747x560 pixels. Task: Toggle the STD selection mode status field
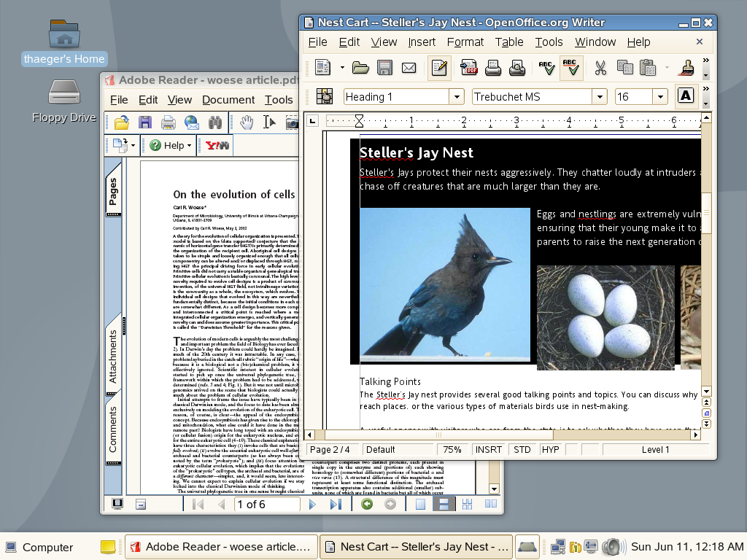tap(522, 449)
